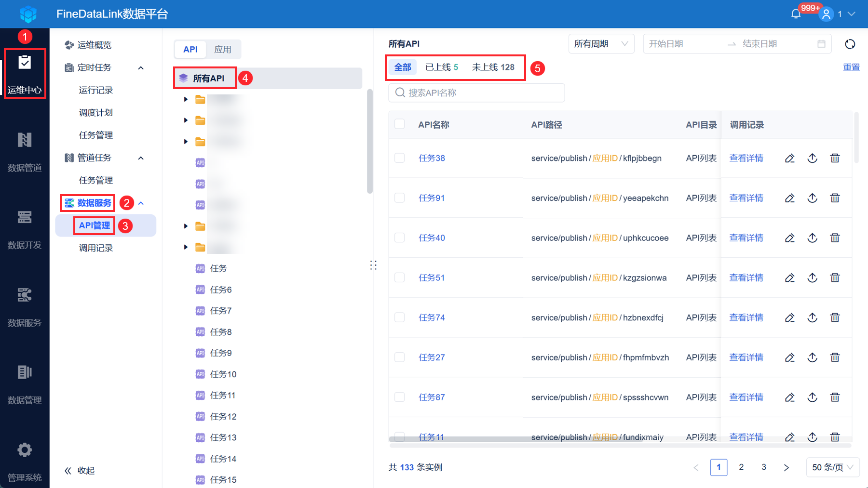The image size is (868, 488).
Task: Open 调用记录 in the side menu
Action: pyautogui.click(x=96, y=248)
